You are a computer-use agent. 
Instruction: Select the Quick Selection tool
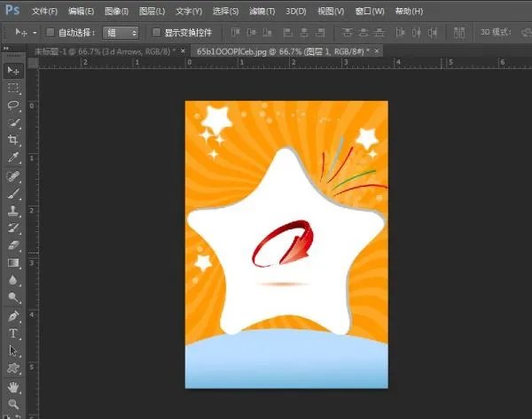tap(13, 122)
